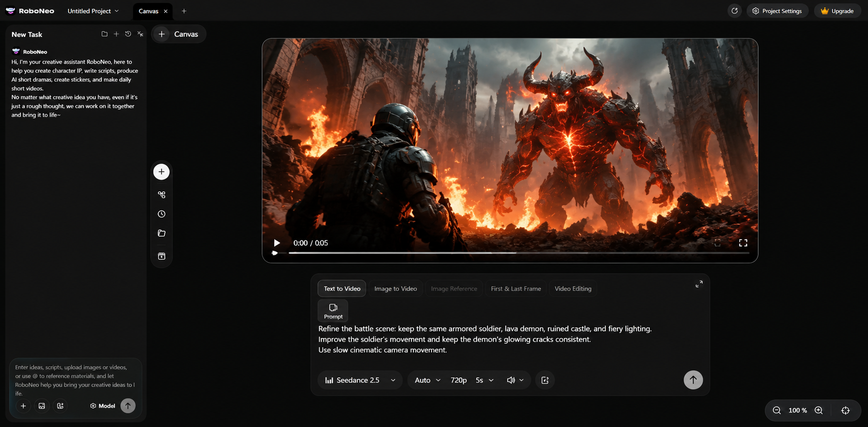
Task: Add a new tab with the top bar plus icon
Action: click(x=184, y=11)
